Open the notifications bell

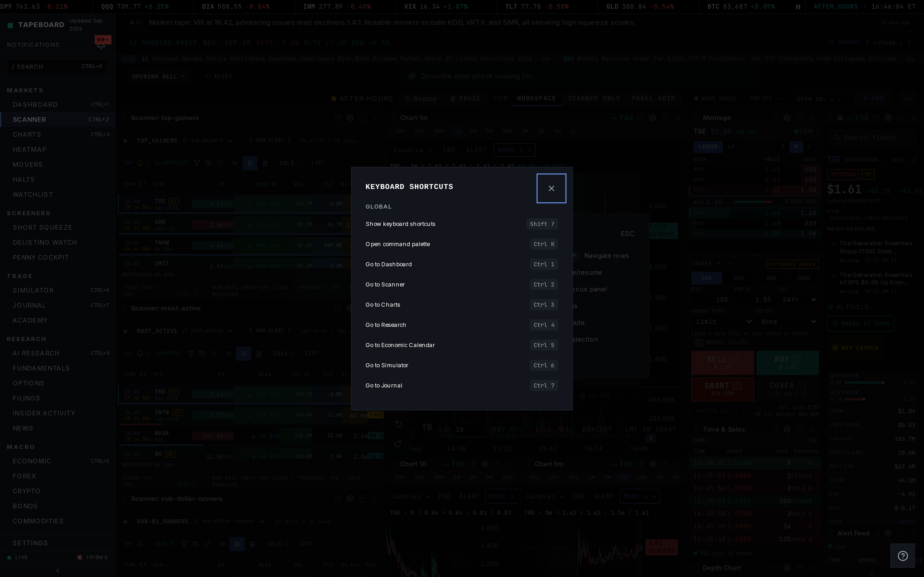click(x=101, y=45)
